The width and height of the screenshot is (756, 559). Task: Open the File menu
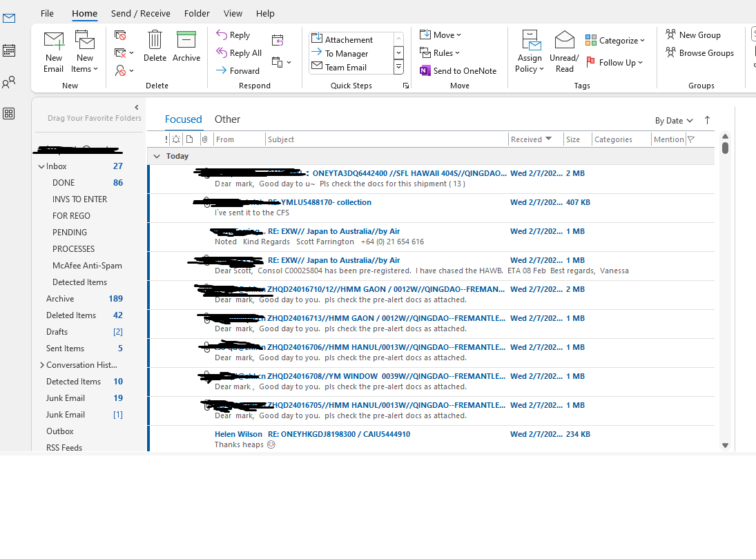pos(47,14)
